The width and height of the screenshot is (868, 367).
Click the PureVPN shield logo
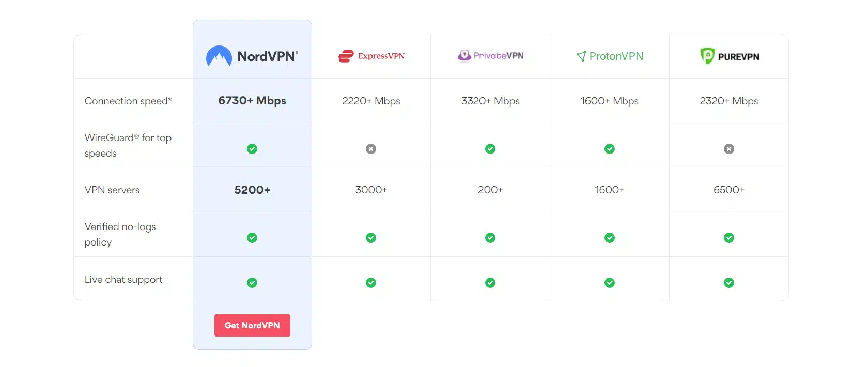[x=707, y=55]
